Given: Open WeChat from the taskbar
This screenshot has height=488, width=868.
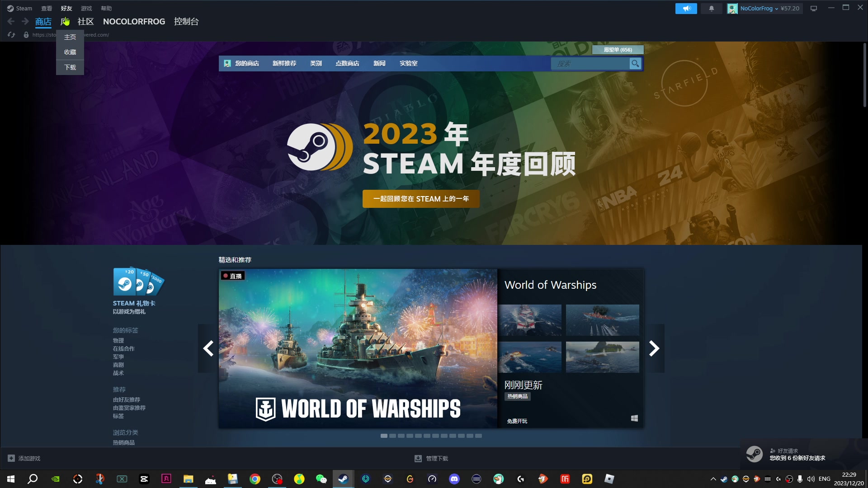Looking at the screenshot, I should tap(321, 479).
